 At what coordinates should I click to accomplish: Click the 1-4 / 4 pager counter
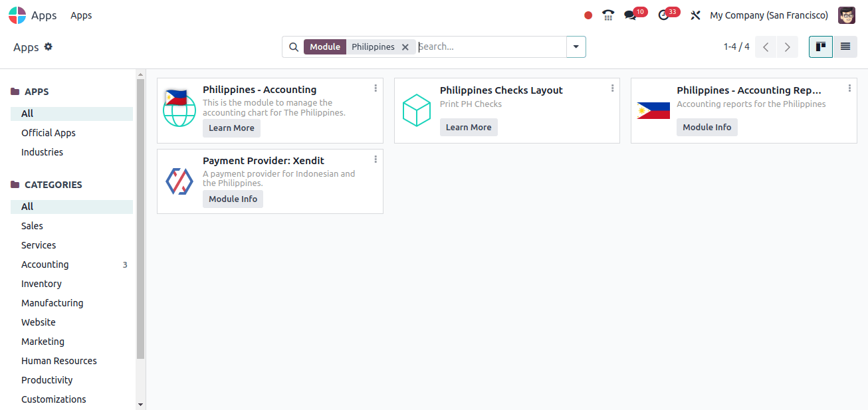[736, 47]
